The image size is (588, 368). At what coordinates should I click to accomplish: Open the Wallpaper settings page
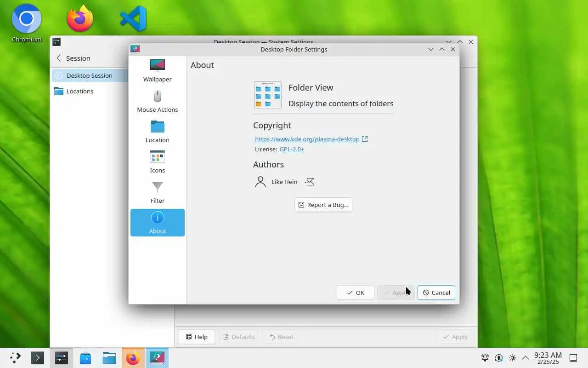pos(157,71)
